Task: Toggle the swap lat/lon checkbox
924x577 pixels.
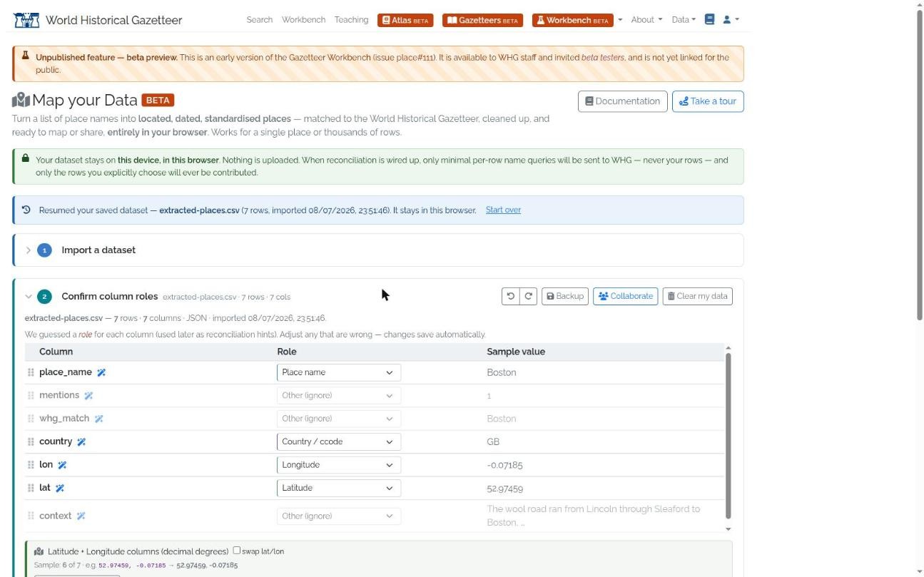Action: (237, 551)
